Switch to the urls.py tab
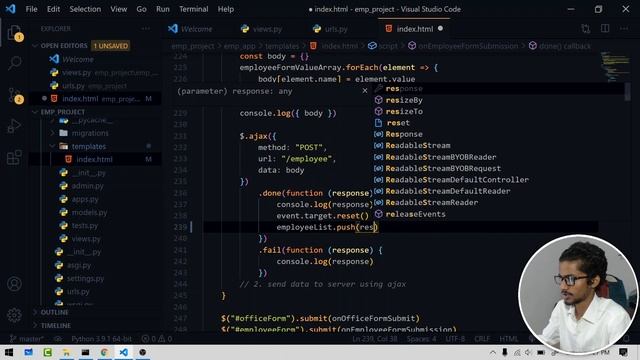Image resolution: width=640 pixels, height=360 pixels. point(336,29)
